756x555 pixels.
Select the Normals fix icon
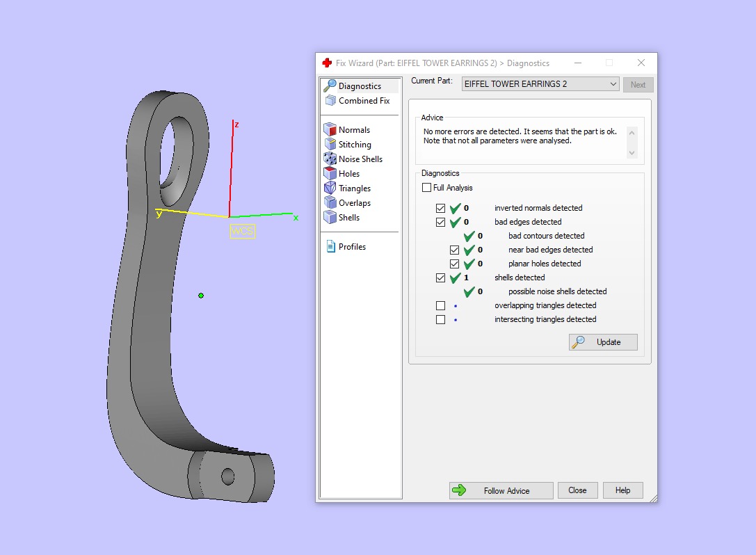(x=330, y=130)
